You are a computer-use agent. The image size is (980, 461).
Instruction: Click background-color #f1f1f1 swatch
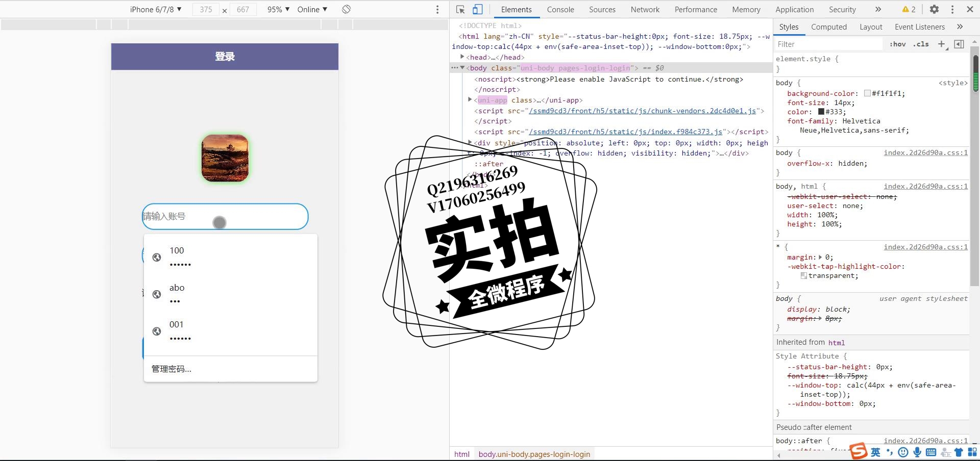click(x=867, y=93)
